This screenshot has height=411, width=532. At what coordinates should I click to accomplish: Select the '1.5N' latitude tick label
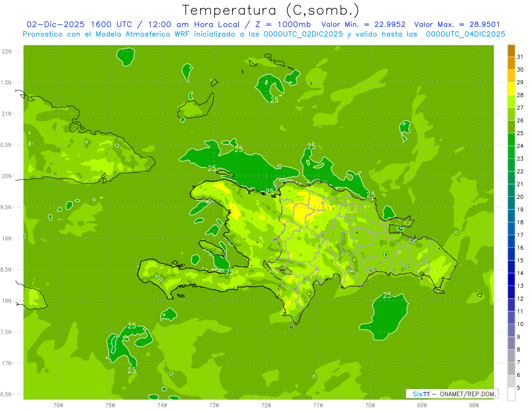(6, 82)
